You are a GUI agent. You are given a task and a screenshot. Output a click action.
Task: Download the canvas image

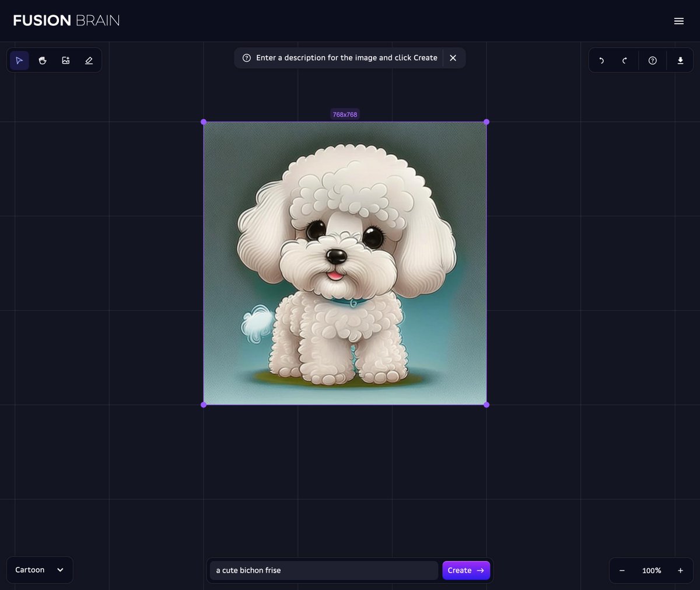pos(680,61)
